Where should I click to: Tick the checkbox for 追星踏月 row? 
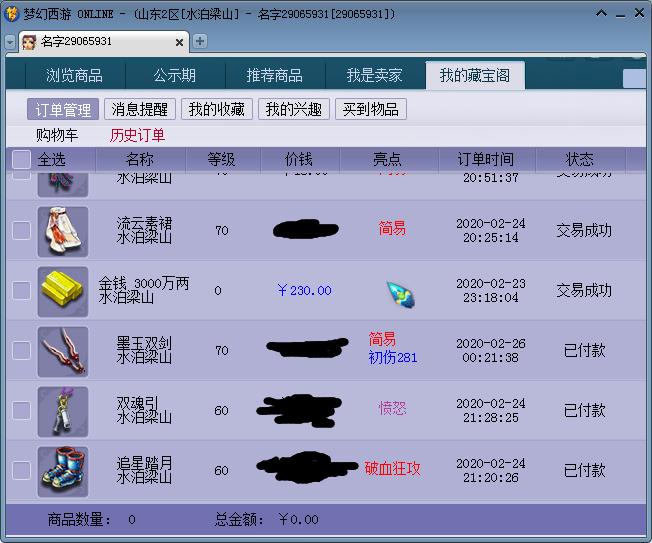click(21, 470)
